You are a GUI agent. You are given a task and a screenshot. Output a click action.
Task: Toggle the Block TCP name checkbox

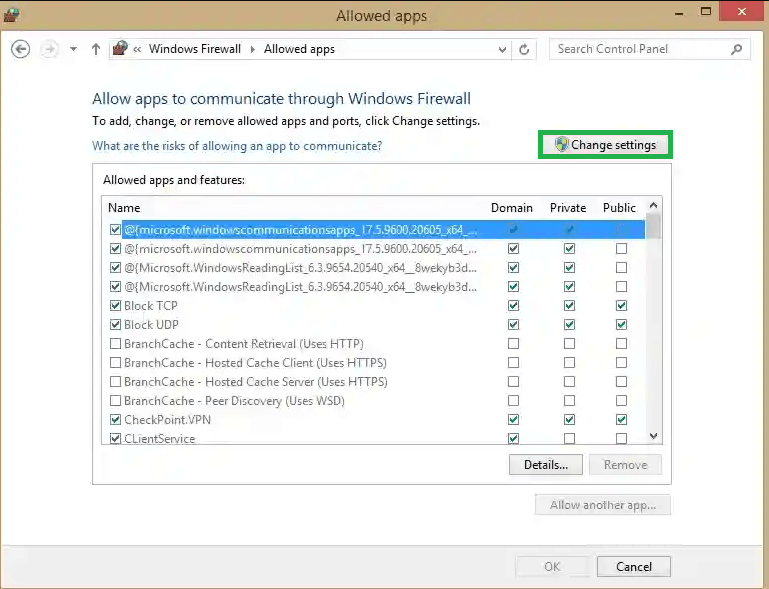[115, 306]
